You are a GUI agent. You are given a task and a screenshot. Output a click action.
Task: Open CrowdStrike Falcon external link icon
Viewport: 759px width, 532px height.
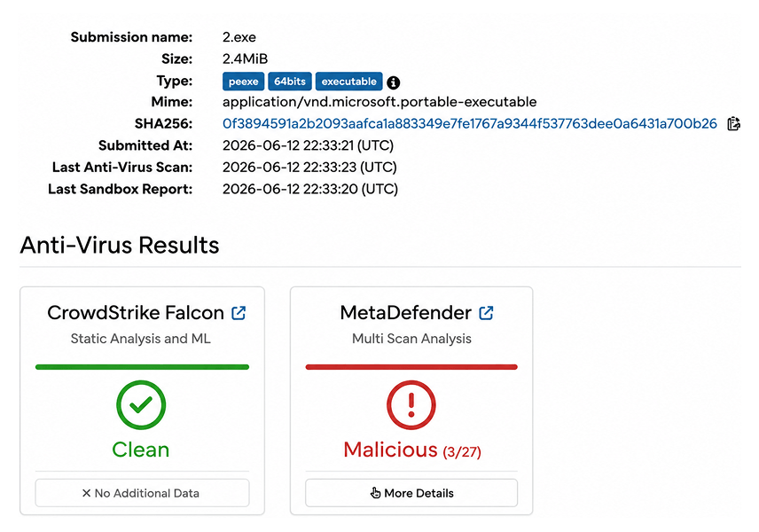coord(239,313)
